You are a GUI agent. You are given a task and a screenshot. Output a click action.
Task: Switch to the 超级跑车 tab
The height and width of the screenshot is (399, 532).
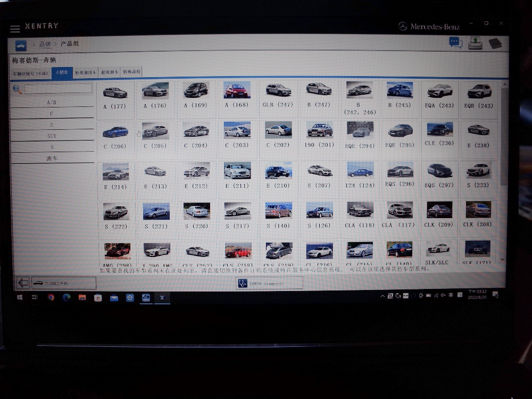coord(110,72)
